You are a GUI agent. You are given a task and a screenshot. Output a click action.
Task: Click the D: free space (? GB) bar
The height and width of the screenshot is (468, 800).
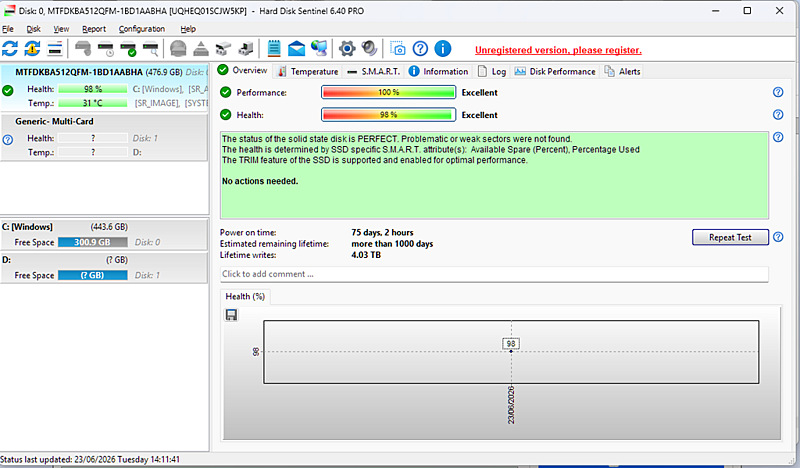click(92, 275)
